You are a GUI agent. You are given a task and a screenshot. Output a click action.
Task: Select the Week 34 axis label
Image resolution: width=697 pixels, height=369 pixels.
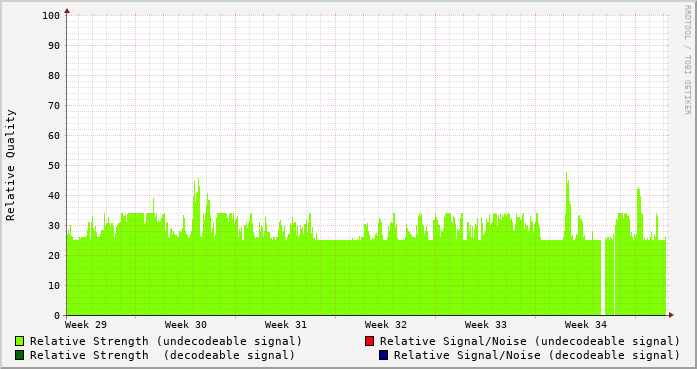pos(586,325)
